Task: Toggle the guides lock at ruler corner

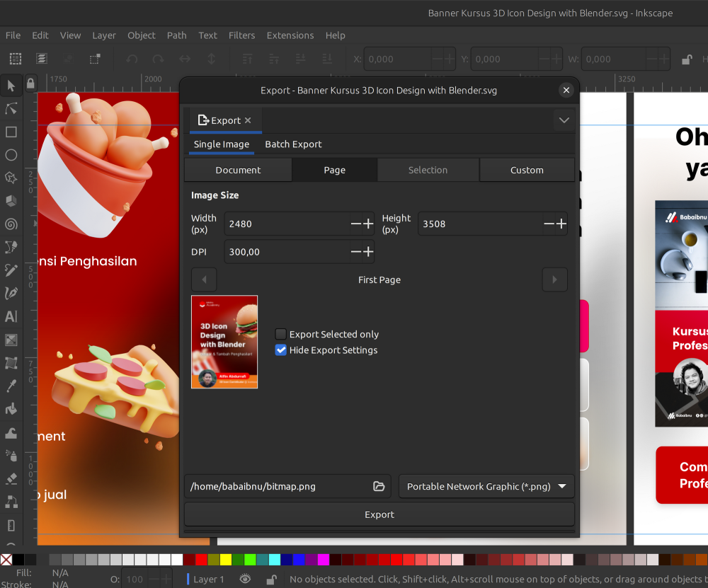Action: (x=30, y=84)
